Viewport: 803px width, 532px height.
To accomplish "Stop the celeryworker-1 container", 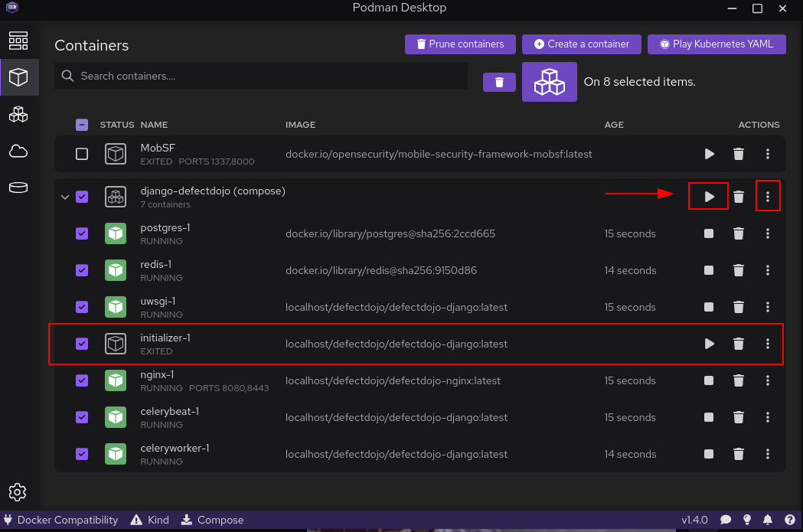I will click(x=709, y=454).
